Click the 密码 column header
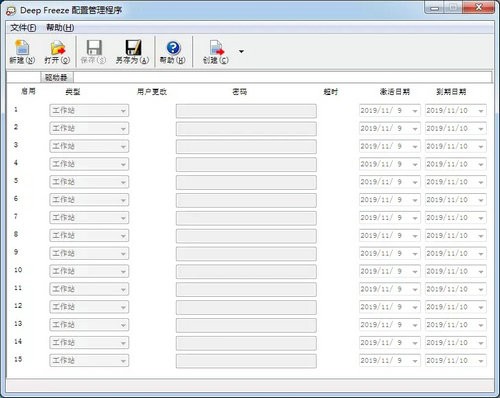 coord(240,92)
